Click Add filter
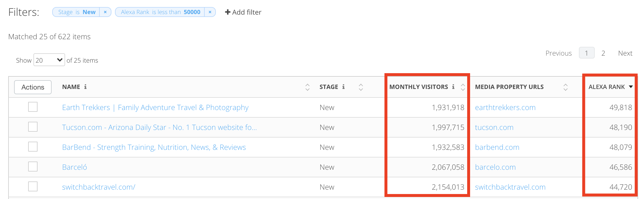Image resolution: width=644 pixels, height=199 pixels. pos(243,12)
